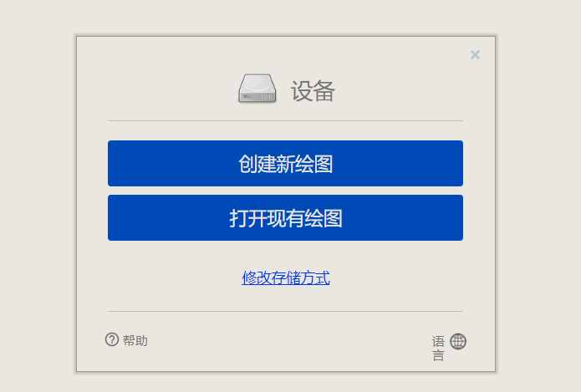This screenshot has width=581, height=392.
Task: Close the storage dialog with X
Action: point(475,55)
